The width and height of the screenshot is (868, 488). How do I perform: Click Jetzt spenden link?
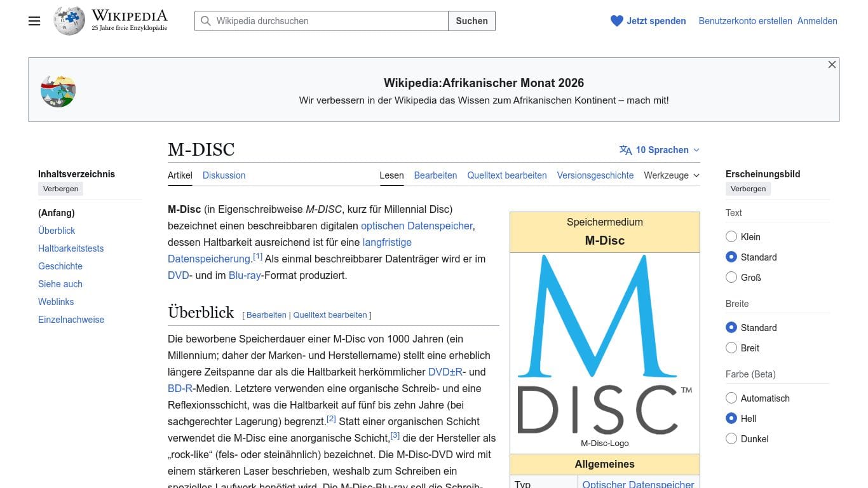656,21
